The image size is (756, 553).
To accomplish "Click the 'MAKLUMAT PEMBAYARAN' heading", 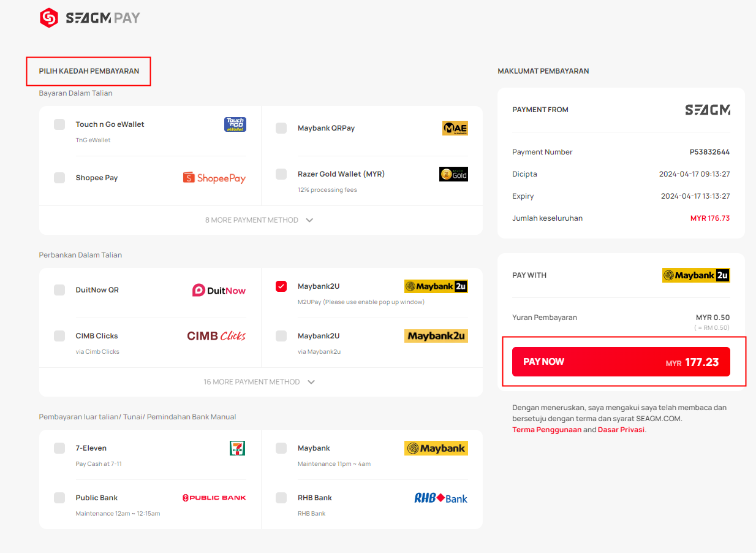I will point(543,71).
